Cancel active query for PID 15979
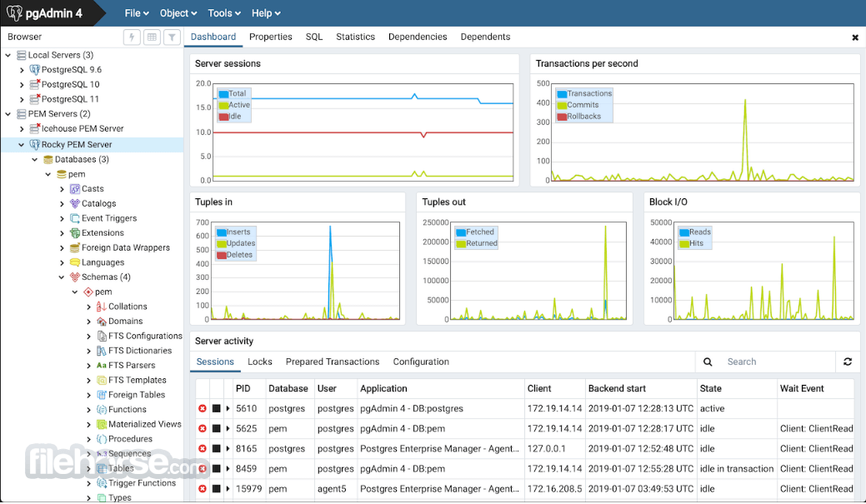The height and width of the screenshot is (504, 866). coord(217,488)
